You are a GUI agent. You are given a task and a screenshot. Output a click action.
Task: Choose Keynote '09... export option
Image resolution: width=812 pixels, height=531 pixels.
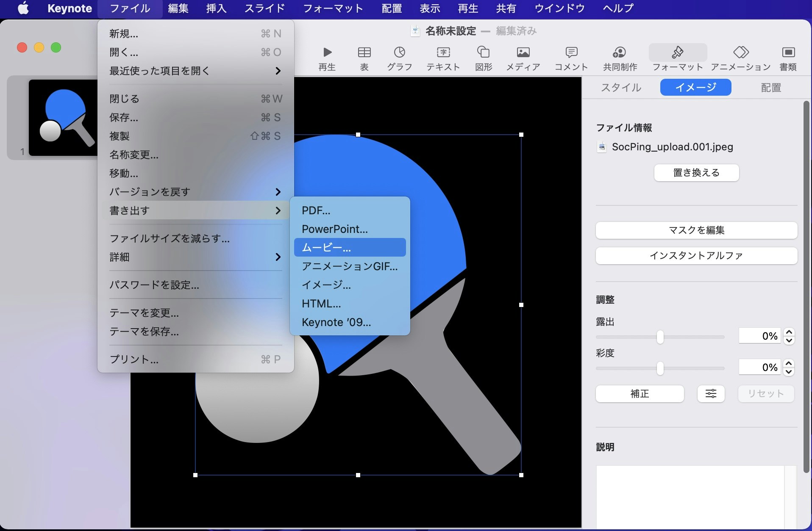(350, 322)
